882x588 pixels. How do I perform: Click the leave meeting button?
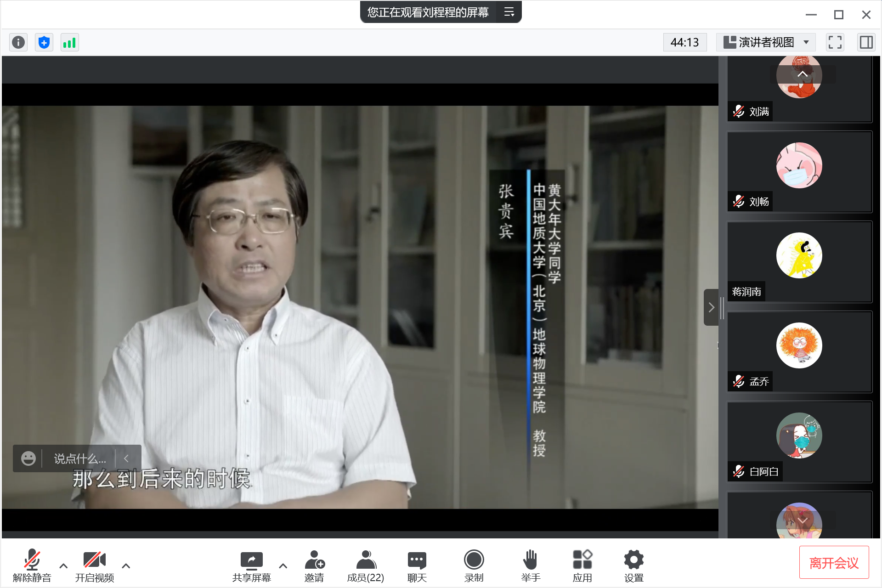(x=833, y=563)
